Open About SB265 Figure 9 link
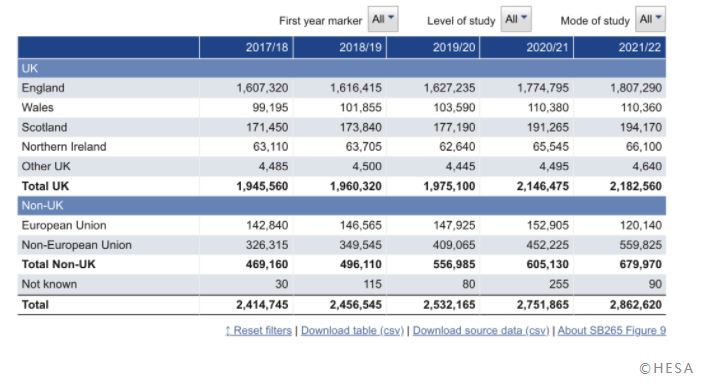Viewport: 703px width, 387px height. point(612,331)
